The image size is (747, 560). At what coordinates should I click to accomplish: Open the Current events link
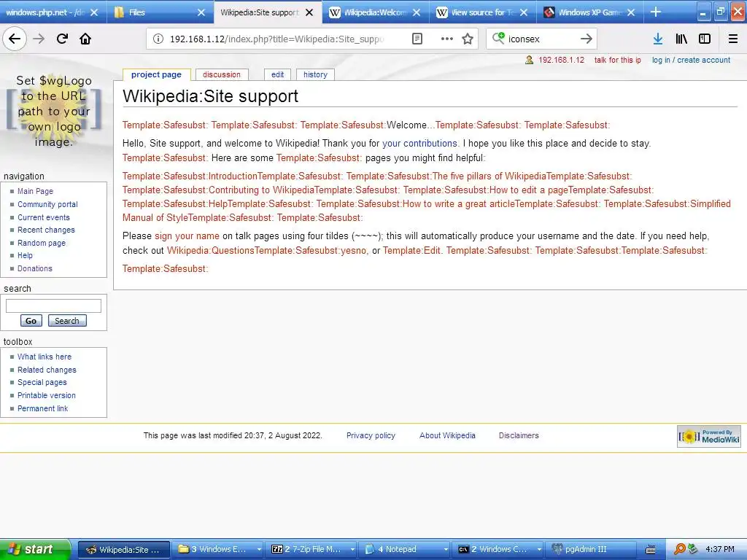coord(44,217)
